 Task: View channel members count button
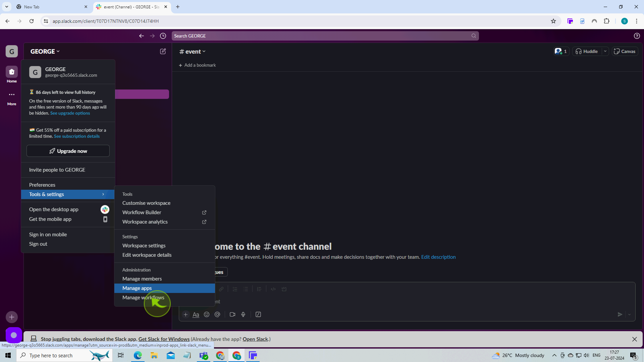(561, 51)
